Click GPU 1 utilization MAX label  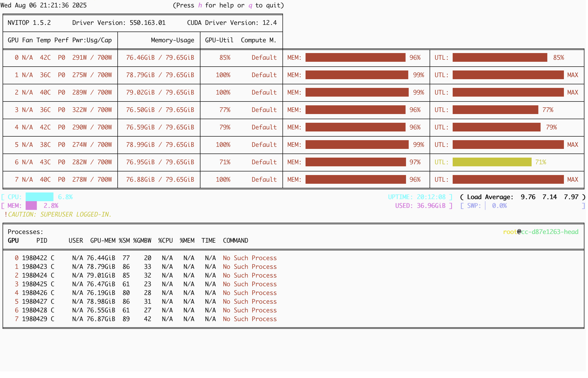coord(573,75)
